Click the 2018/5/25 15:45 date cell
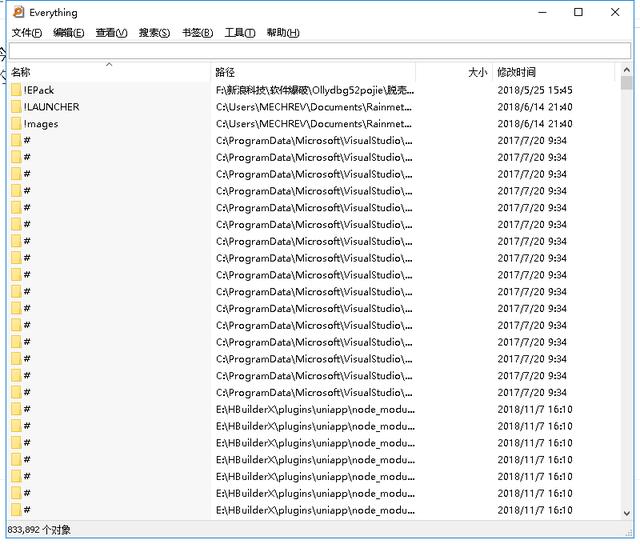The height and width of the screenshot is (544, 640). click(x=535, y=90)
